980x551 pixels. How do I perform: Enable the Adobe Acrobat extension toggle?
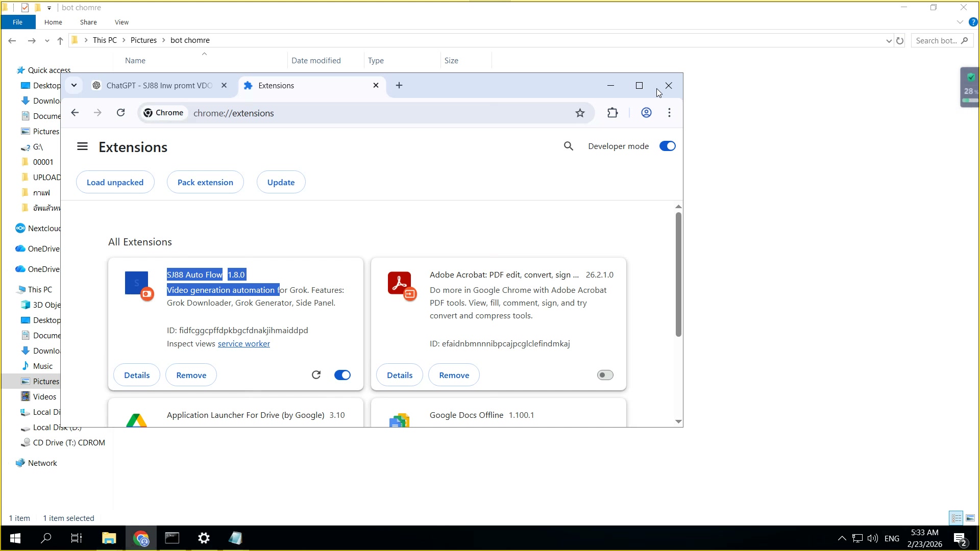tap(605, 375)
